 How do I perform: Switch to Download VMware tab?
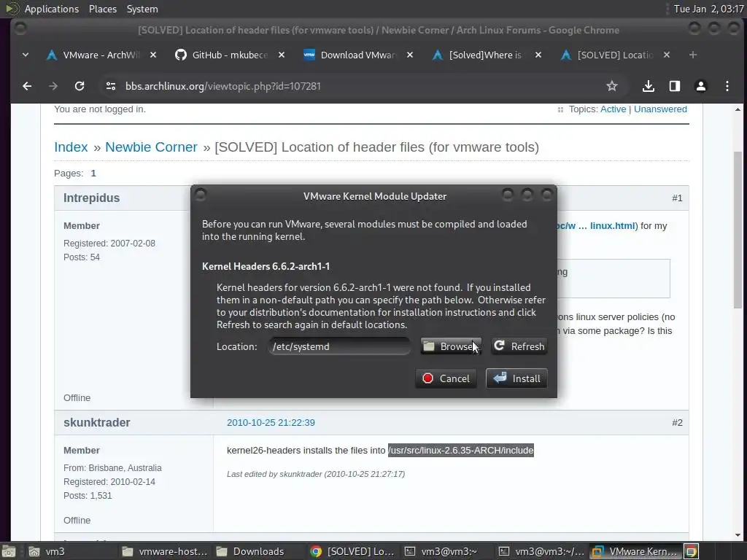click(x=357, y=55)
